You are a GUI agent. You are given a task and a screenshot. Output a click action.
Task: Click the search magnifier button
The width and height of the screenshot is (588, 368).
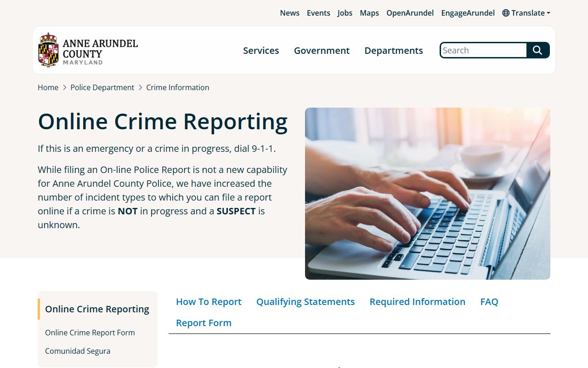pyautogui.click(x=538, y=50)
